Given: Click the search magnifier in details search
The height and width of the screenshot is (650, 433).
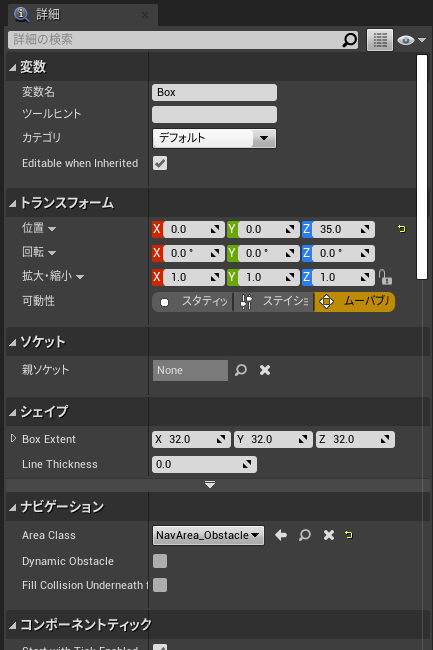Looking at the screenshot, I should [x=350, y=40].
